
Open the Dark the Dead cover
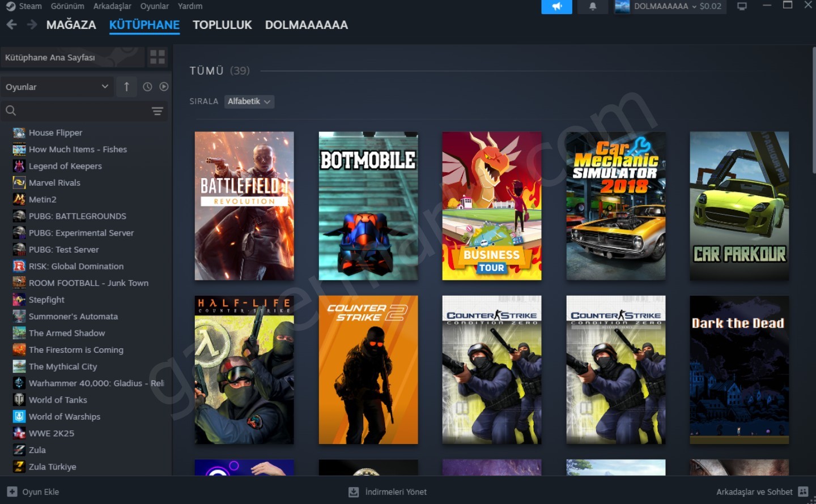pyautogui.click(x=739, y=370)
